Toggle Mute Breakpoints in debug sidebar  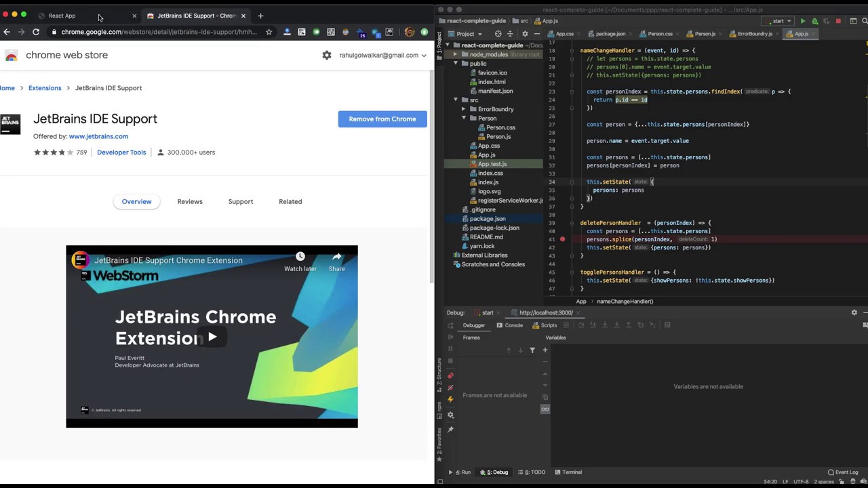pyautogui.click(x=450, y=388)
